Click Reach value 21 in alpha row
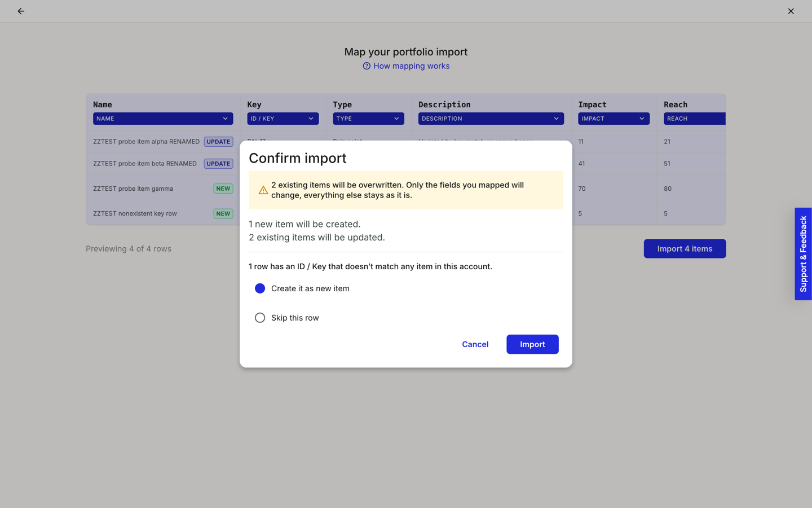The height and width of the screenshot is (508, 812). tap(667, 142)
